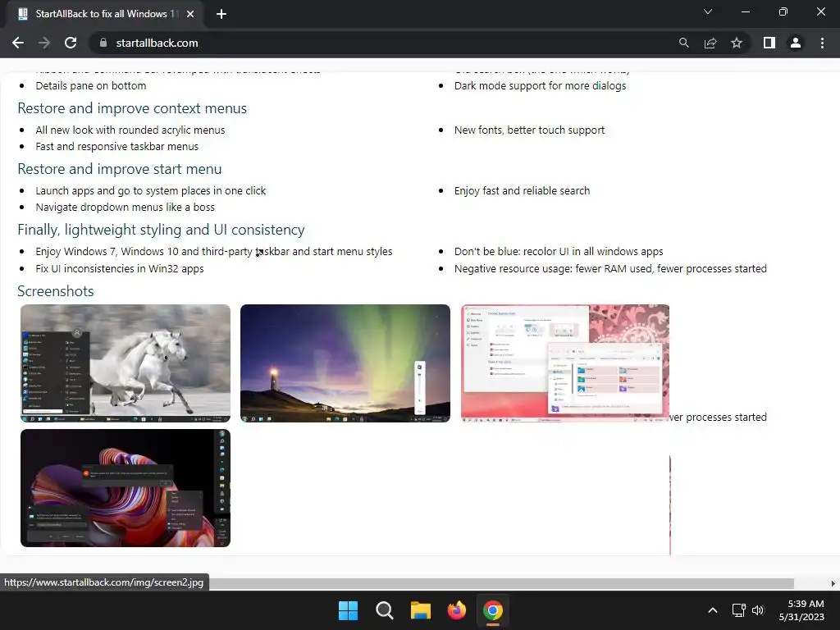Open the dark abstract swirl screenshot thumbnail

click(x=126, y=488)
